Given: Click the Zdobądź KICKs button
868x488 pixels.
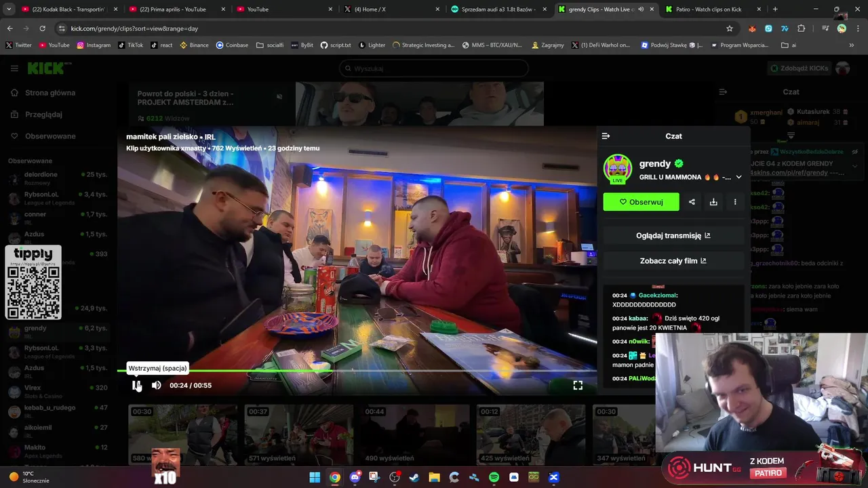Looking at the screenshot, I should (799, 68).
